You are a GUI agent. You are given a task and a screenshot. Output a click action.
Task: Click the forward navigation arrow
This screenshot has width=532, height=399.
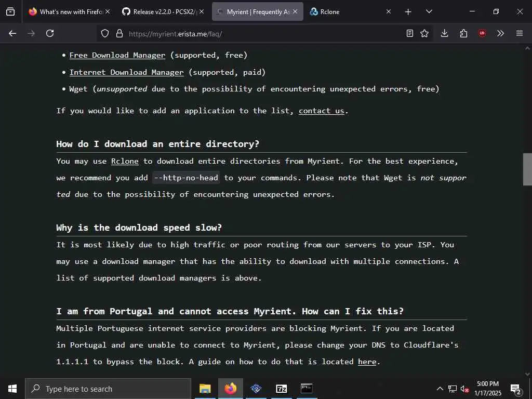pyautogui.click(x=31, y=33)
